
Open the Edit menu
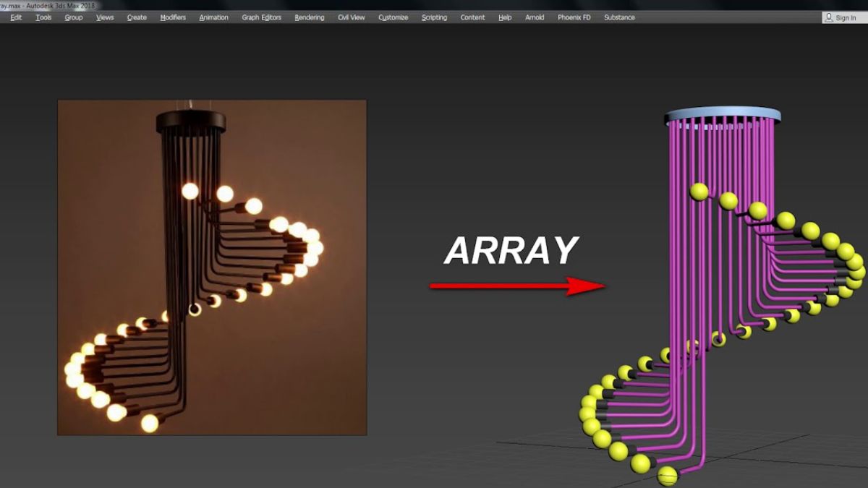(x=16, y=17)
